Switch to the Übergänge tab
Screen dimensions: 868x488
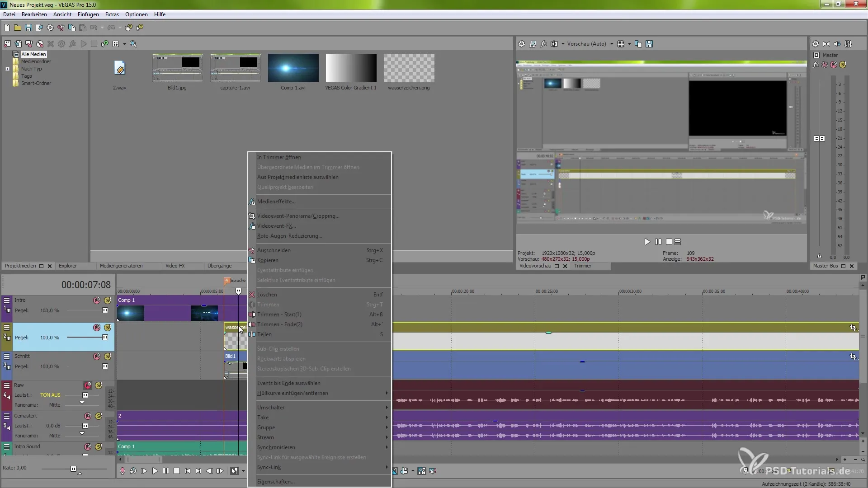[219, 266]
